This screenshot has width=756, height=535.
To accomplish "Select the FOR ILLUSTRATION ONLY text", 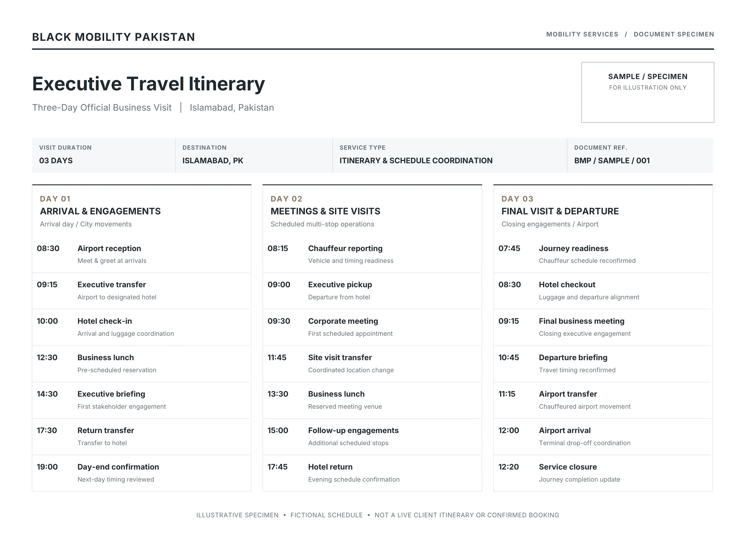I will coord(648,88).
